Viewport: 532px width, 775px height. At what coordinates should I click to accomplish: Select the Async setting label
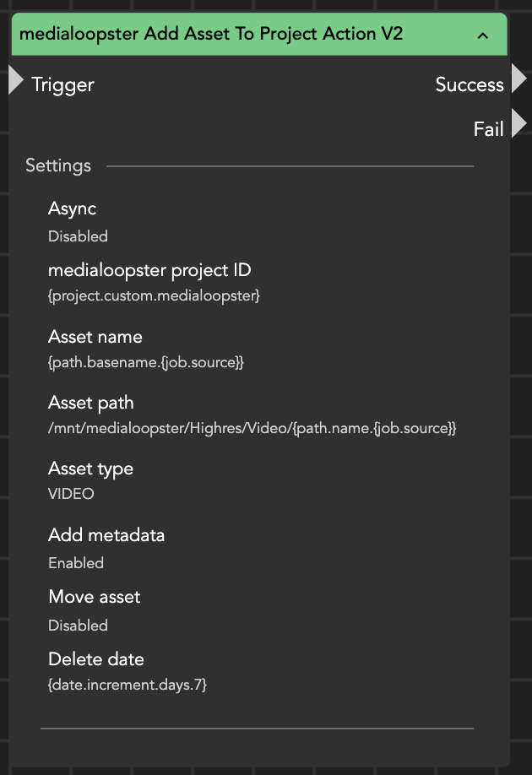[x=73, y=209]
